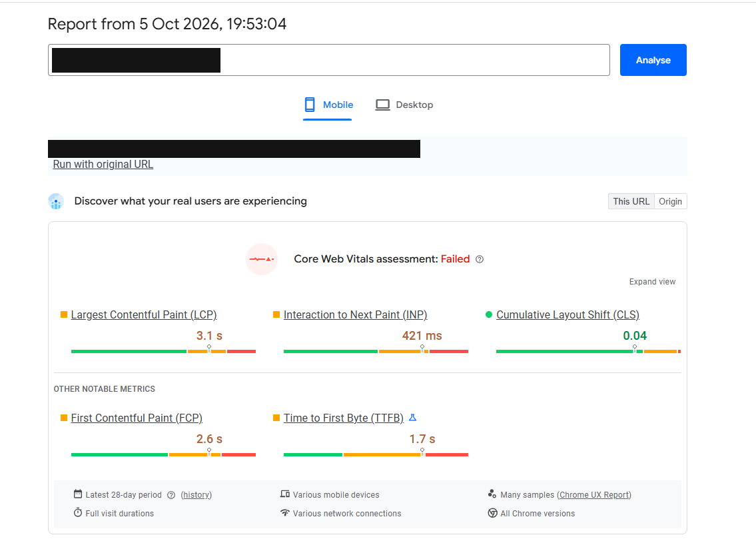Click the 2.6 s FCP value

[209, 440]
